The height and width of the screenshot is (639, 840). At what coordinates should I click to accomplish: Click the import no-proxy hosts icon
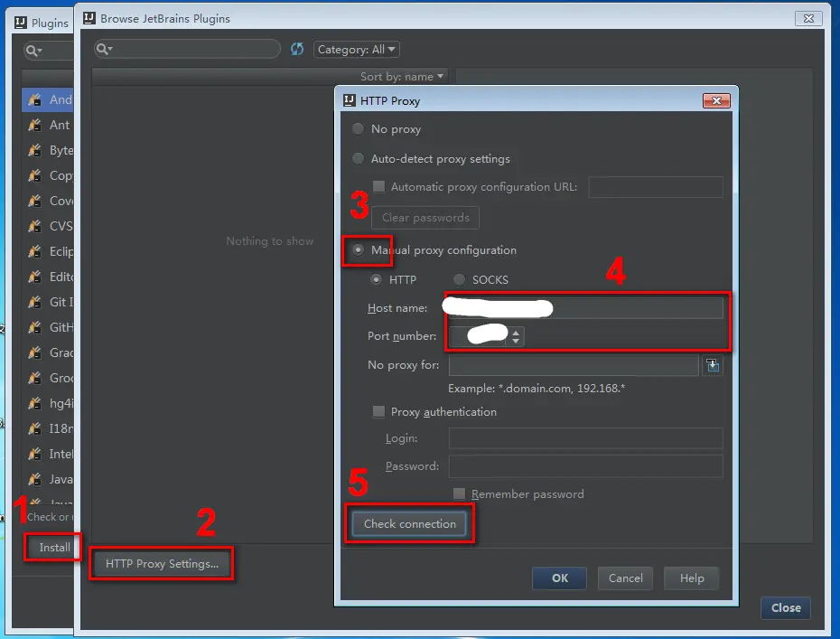pos(713,366)
